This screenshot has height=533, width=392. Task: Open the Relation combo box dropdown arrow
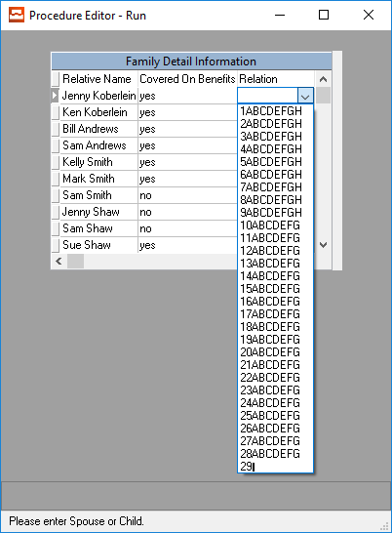tap(305, 97)
